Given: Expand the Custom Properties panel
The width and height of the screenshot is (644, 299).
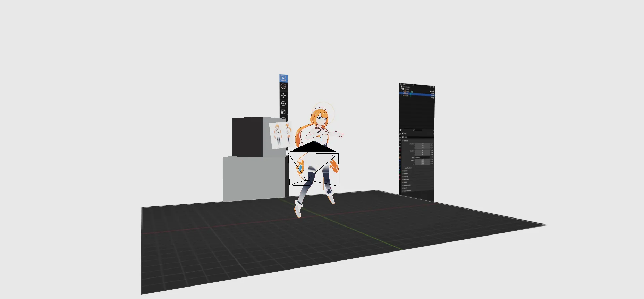Looking at the screenshot, I should (x=407, y=191).
